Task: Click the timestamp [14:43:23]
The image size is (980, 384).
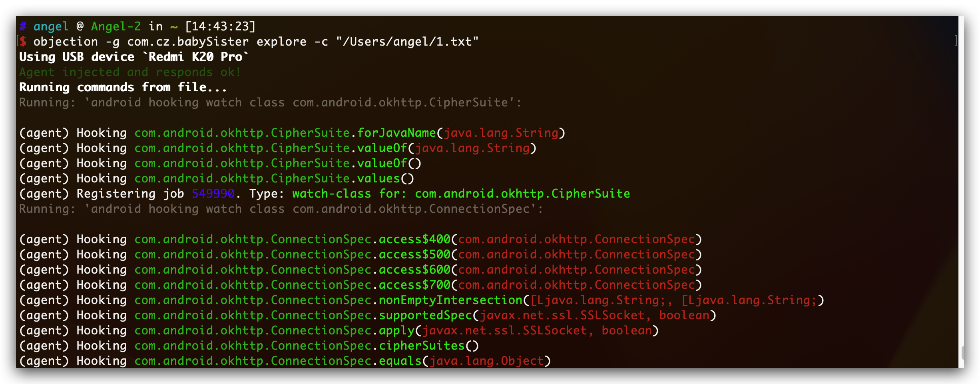Action: pyautogui.click(x=220, y=26)
